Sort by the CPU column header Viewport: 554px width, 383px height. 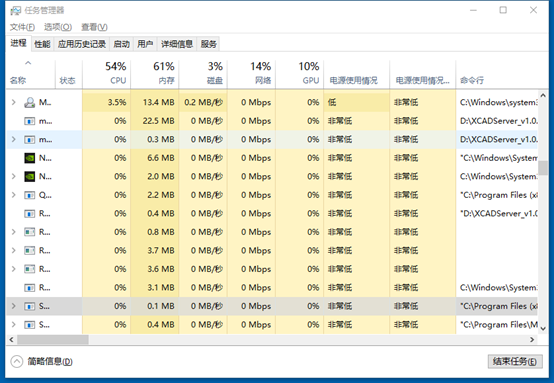pos(106,73)
